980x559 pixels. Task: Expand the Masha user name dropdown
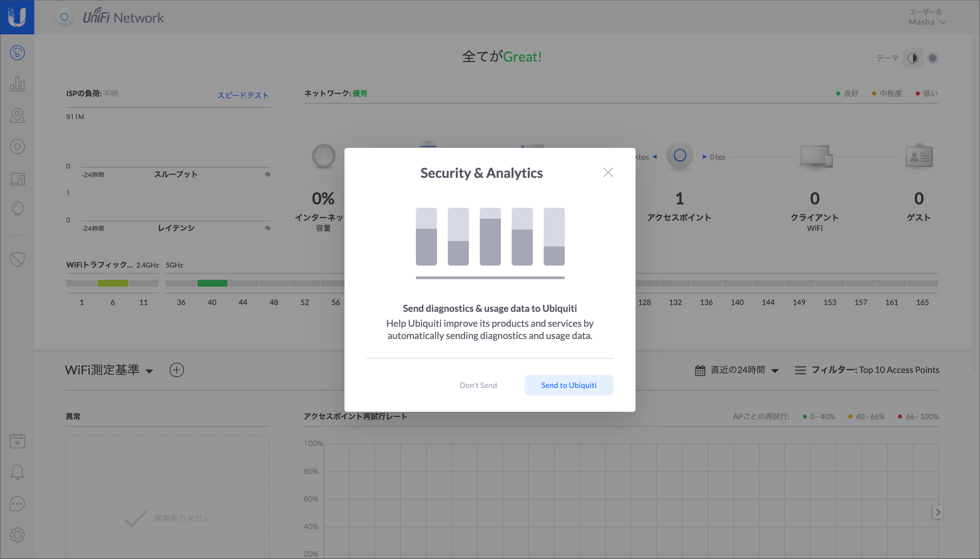(927, 22)
